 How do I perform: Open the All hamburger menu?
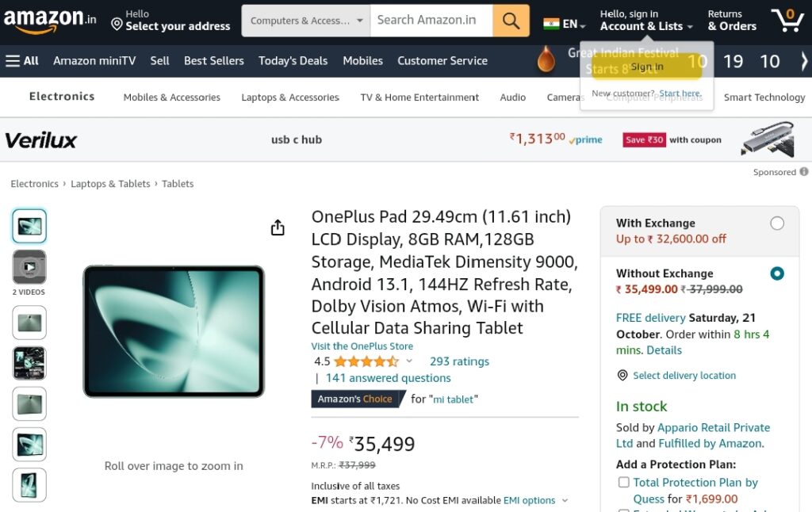tap(22, 61)
